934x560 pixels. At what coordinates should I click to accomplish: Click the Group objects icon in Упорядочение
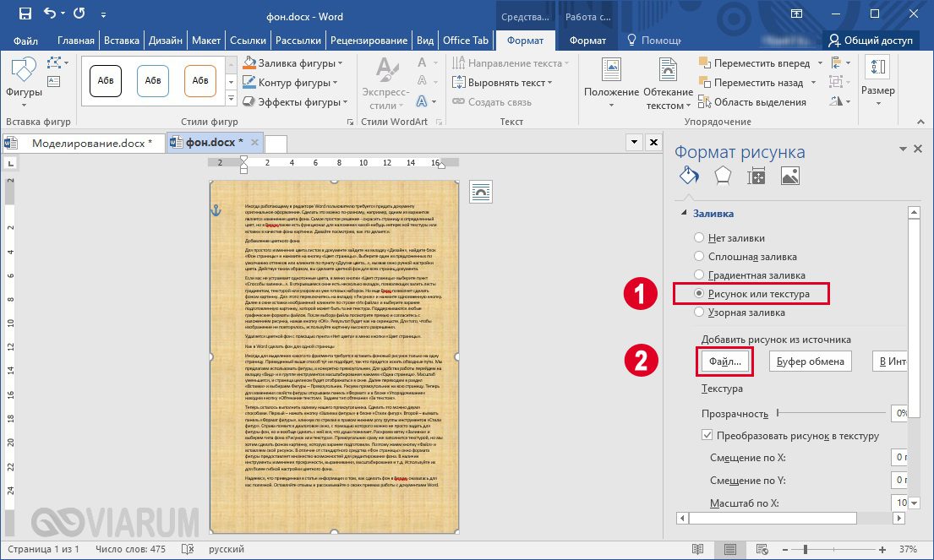click(836, 82)
